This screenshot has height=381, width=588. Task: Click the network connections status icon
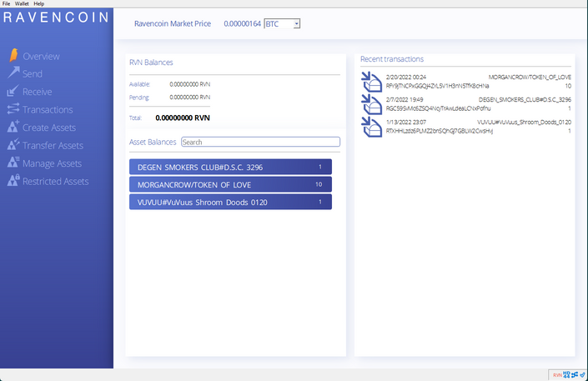pyautogui.click(x=575, y=374)
